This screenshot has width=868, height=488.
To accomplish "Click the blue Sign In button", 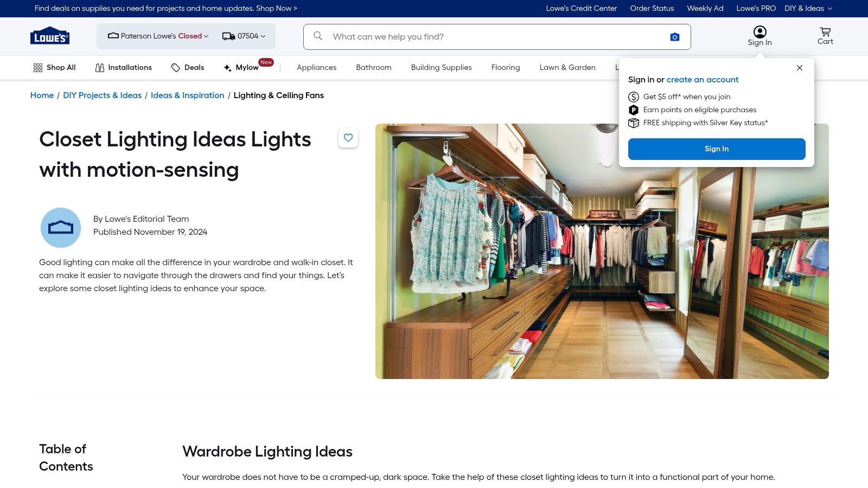I will (x=716, y=149).
